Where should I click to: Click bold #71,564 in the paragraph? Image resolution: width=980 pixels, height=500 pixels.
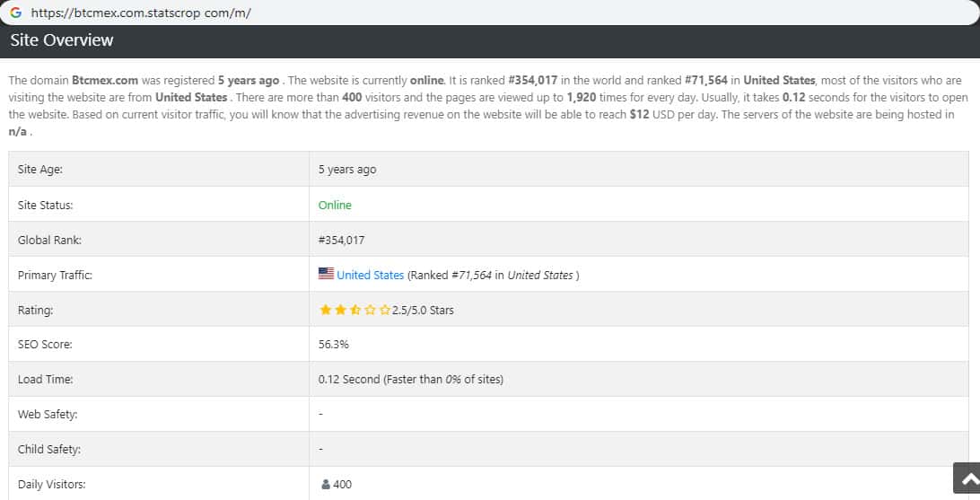tap(706, 80)
